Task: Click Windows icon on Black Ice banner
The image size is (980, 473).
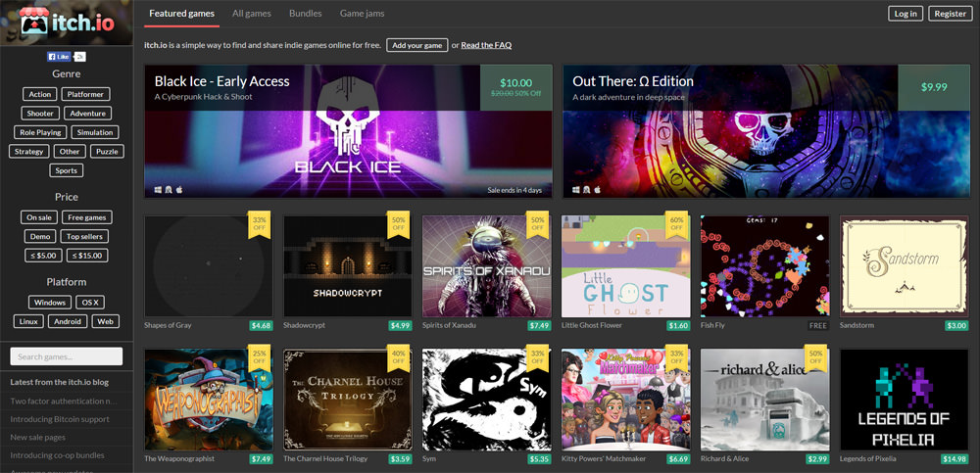Action: coord(158,189)
